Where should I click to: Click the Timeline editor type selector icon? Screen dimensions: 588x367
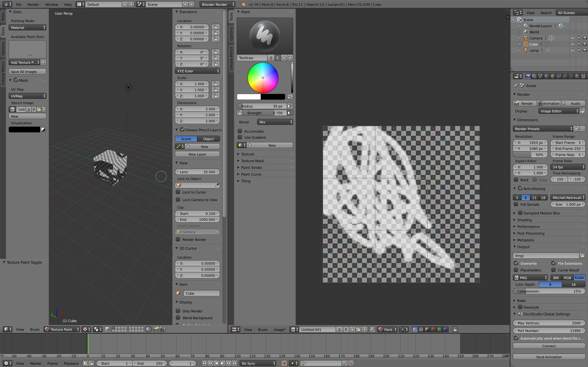(7, 363)
